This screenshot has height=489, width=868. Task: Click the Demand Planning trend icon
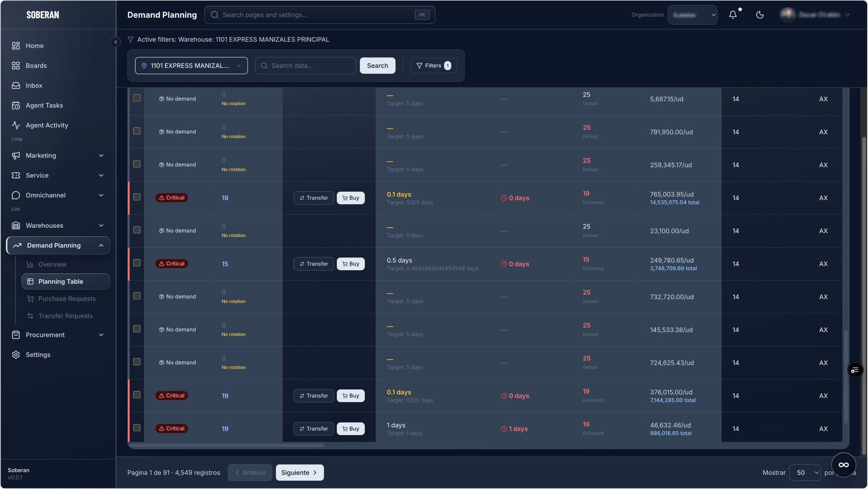pyautogui.click(x=17, y=246)
